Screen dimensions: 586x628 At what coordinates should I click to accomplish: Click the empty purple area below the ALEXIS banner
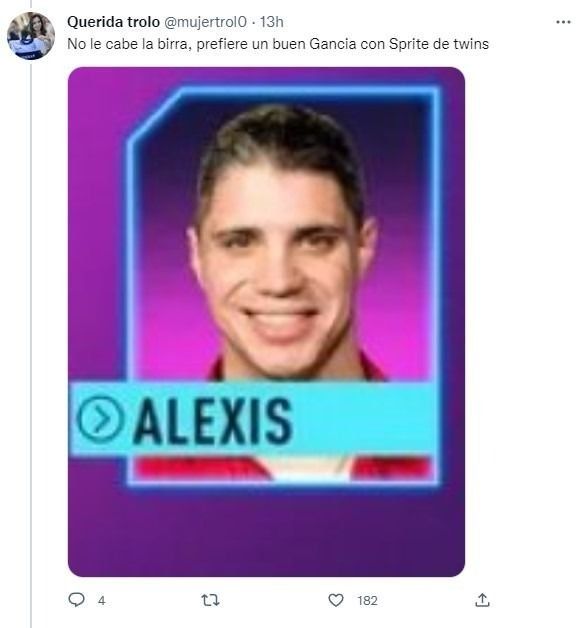[266, 533]
